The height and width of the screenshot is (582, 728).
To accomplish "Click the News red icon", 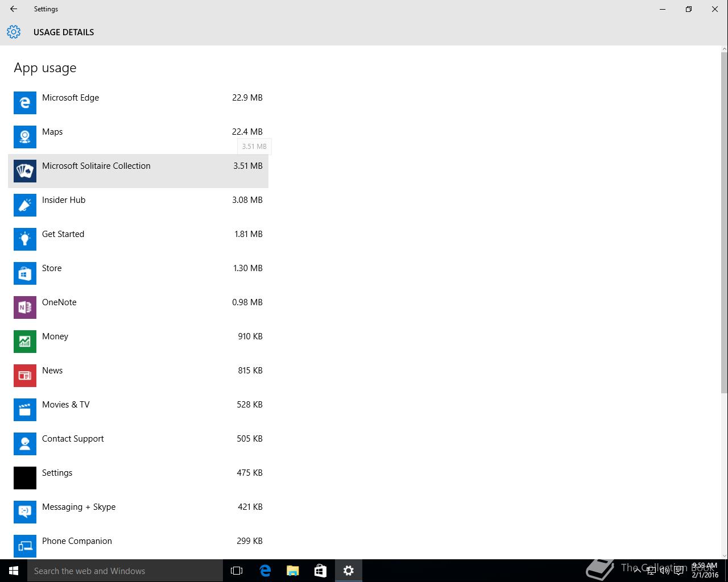I will 25,376.
